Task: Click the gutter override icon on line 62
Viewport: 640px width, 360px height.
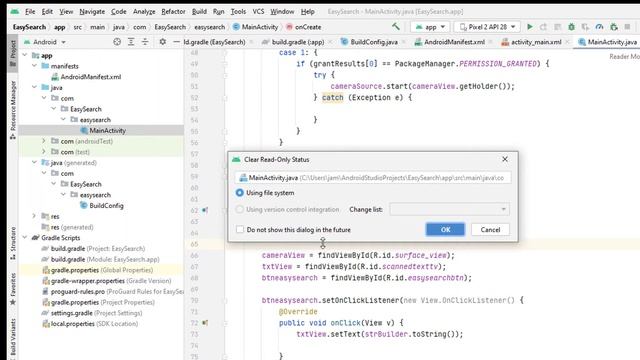Action: (205, 210)
